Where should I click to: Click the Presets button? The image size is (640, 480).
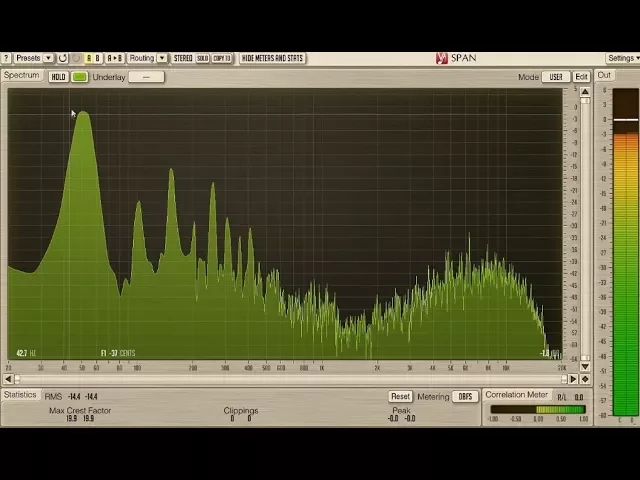point(28,58)
